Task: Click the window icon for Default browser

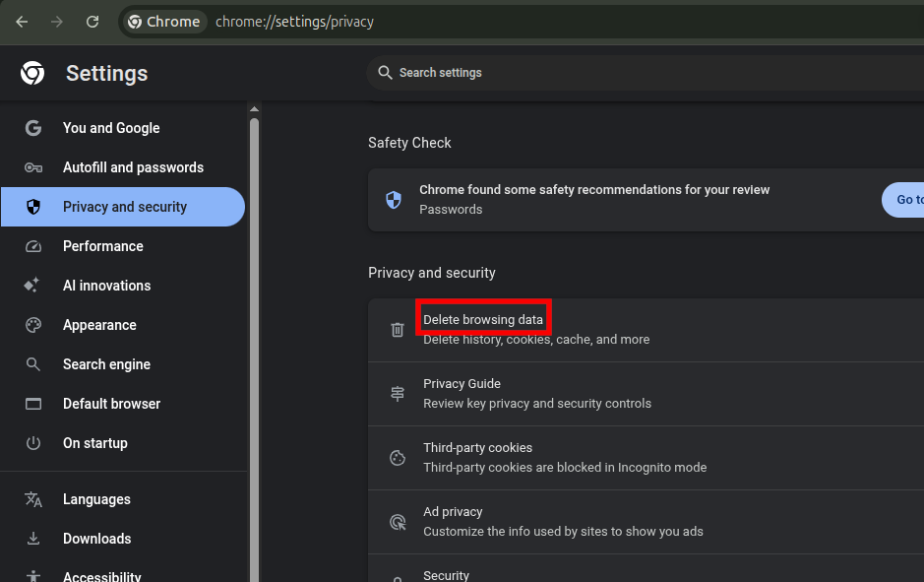Action: click(x=33, y=404)
